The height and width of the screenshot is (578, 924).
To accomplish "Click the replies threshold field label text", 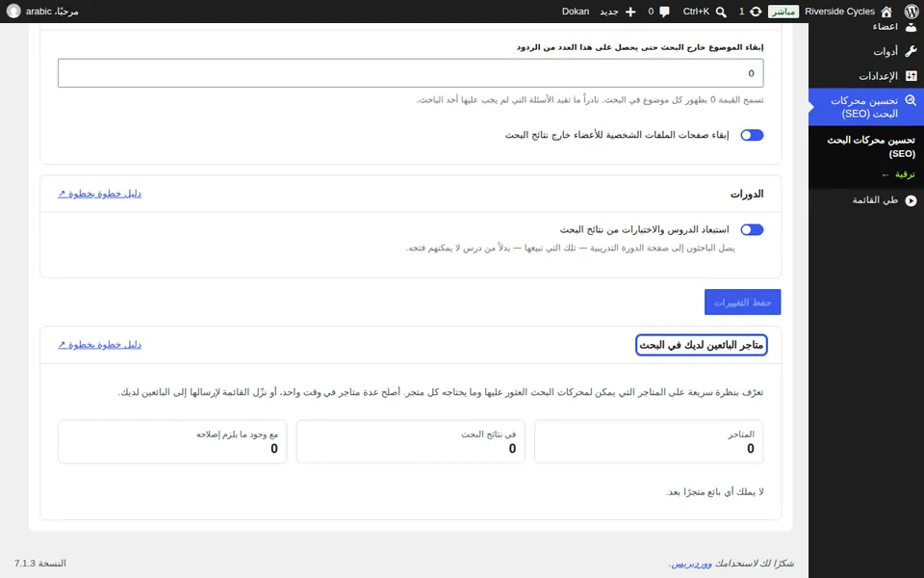I will point(640,47).
